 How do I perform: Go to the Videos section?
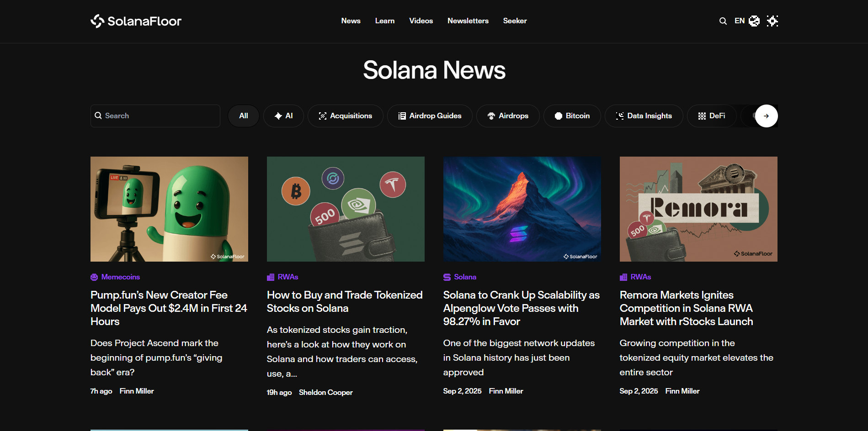coord(421,21)
